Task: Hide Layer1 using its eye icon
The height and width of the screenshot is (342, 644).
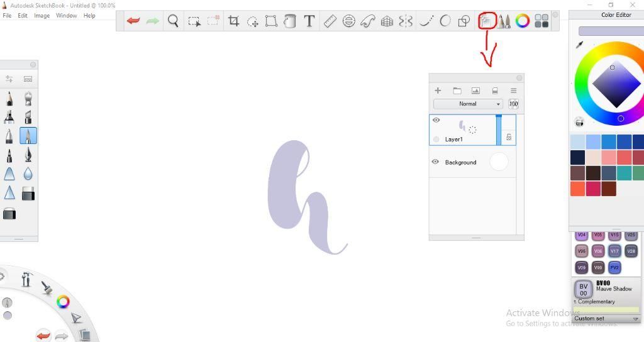Action: [436, 120]
